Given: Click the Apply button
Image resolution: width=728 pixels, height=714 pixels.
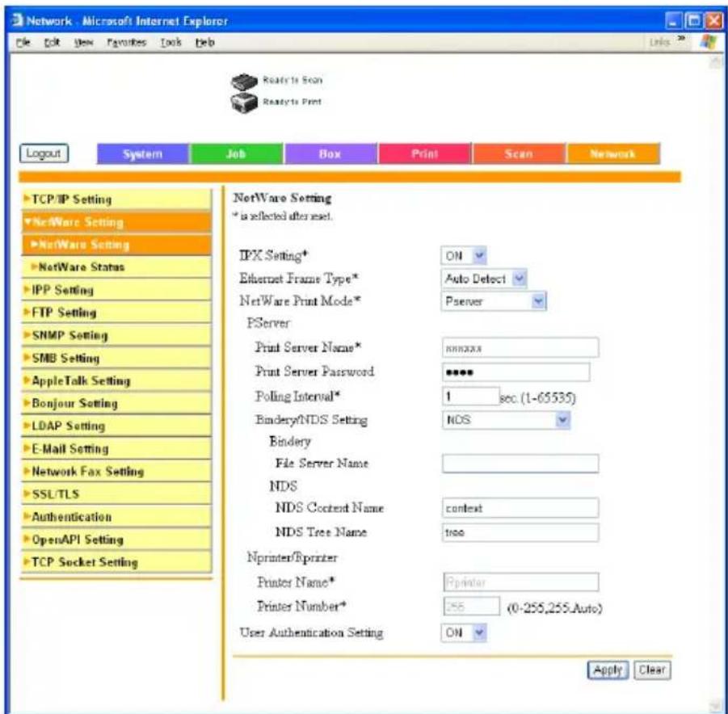Looking at the screenshot, I should (x=608, y=670).
